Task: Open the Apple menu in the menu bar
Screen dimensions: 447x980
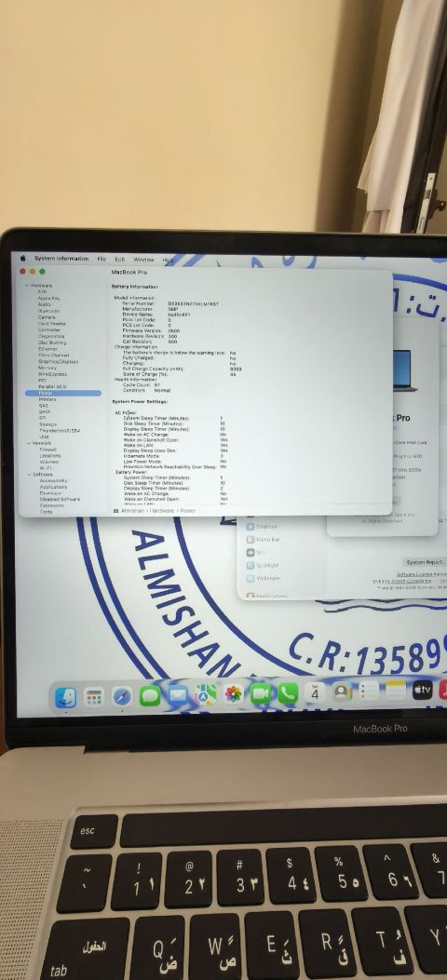Action: click(23, 258)
